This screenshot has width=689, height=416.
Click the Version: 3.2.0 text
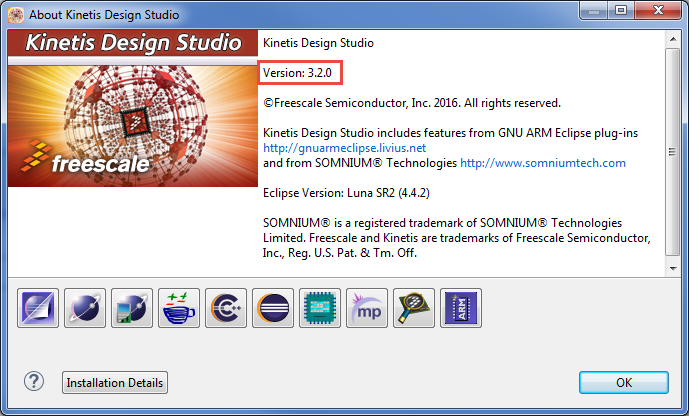tap(297, 73)
